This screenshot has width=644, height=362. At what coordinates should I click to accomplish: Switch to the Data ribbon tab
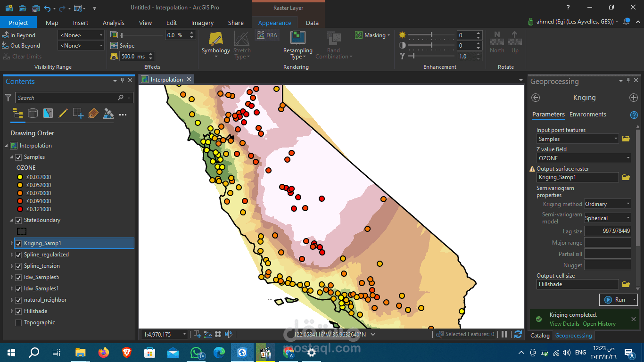(x=312, y=23)
